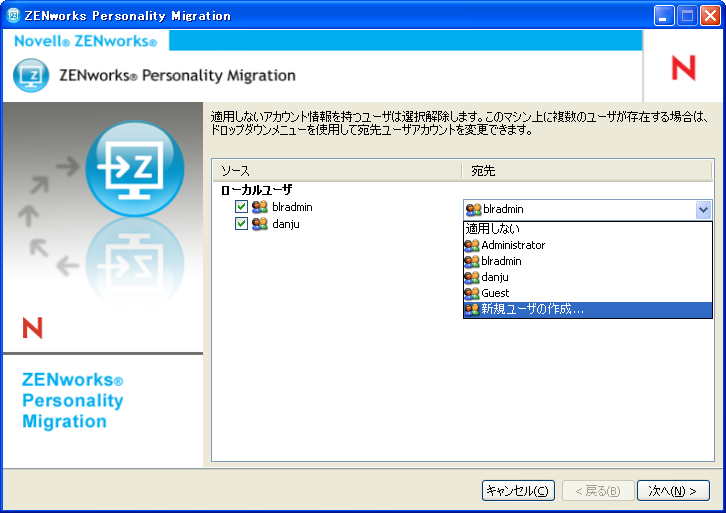This screenshot has width=726, height=513.
Task: Click the Administrator user icon in list
Action: coord(472,245)
